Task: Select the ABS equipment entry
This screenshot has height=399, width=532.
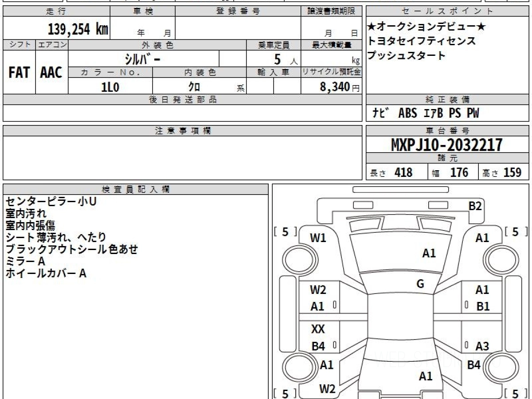Action: (x=407, y=113)
